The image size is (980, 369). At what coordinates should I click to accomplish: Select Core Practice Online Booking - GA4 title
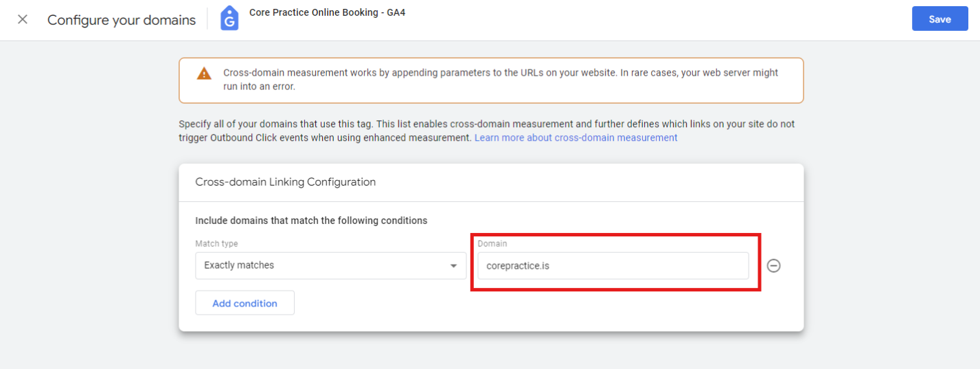(x=327, y=12)
